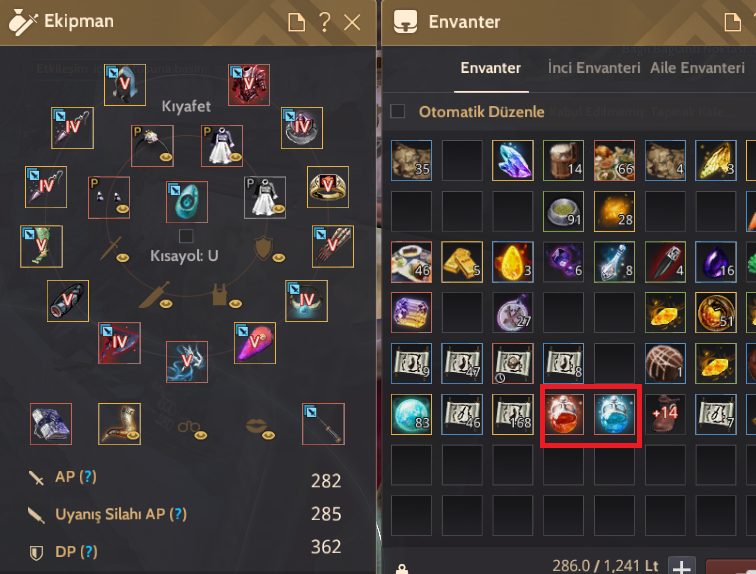The width and height of the screenshot is (756, 574).
Task: Switch to İnci Envanteri tab
Action: tap(594, 68)
